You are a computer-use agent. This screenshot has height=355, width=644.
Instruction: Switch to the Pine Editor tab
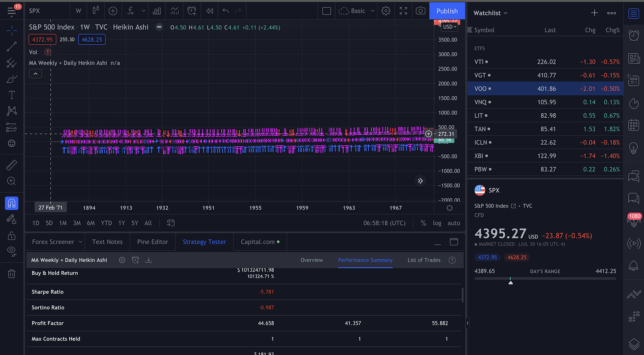pyautogui.click(x=153, y=242)
